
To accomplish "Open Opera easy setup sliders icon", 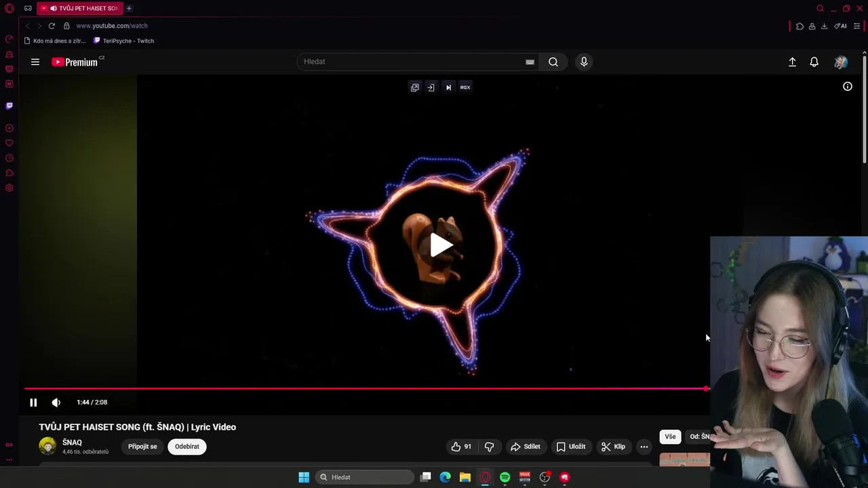I will [856, 26].
